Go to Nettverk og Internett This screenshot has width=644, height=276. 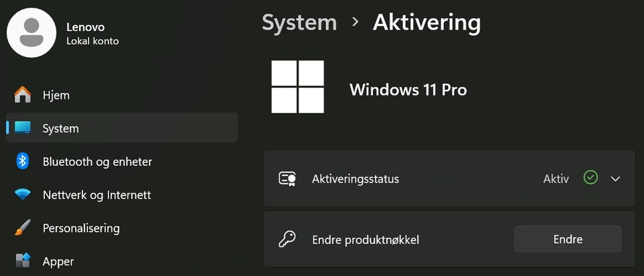point(97,195)
